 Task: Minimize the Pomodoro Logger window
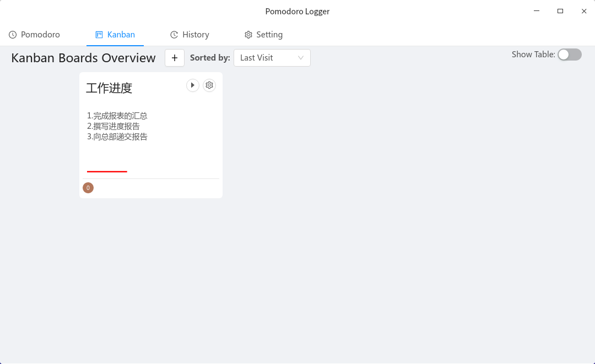coord(536,11)
